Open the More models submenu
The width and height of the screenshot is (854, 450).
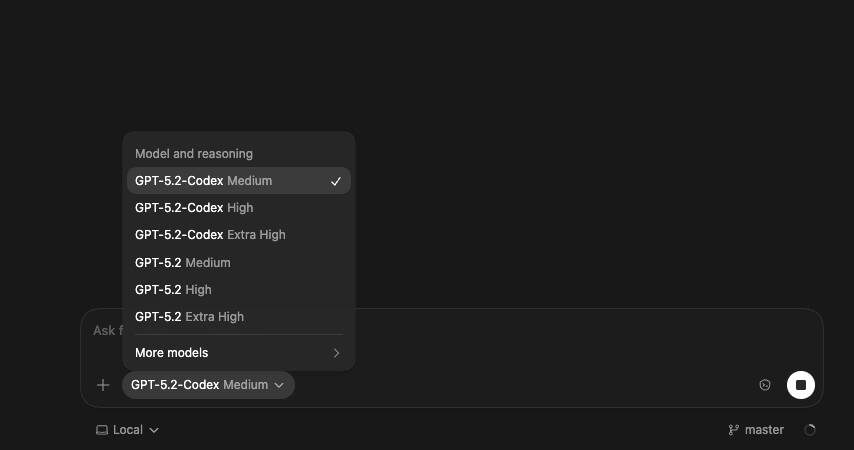(172, 353)
